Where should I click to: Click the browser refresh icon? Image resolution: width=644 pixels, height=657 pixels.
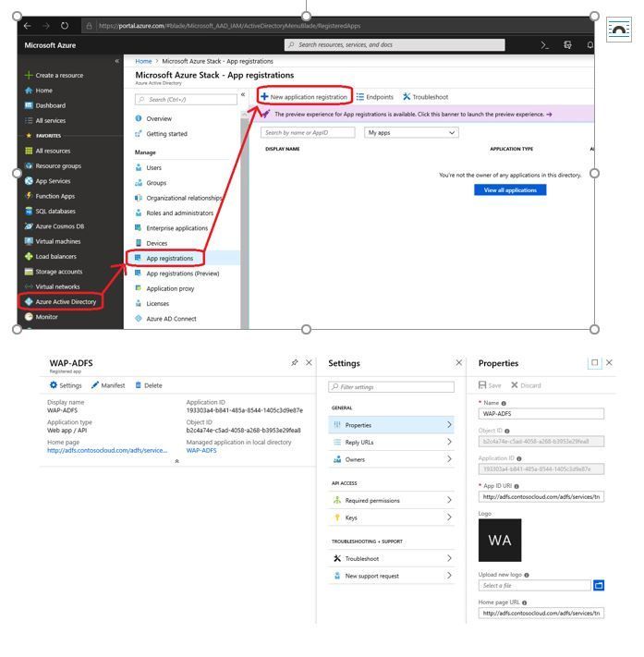click(x=65, y=26)
